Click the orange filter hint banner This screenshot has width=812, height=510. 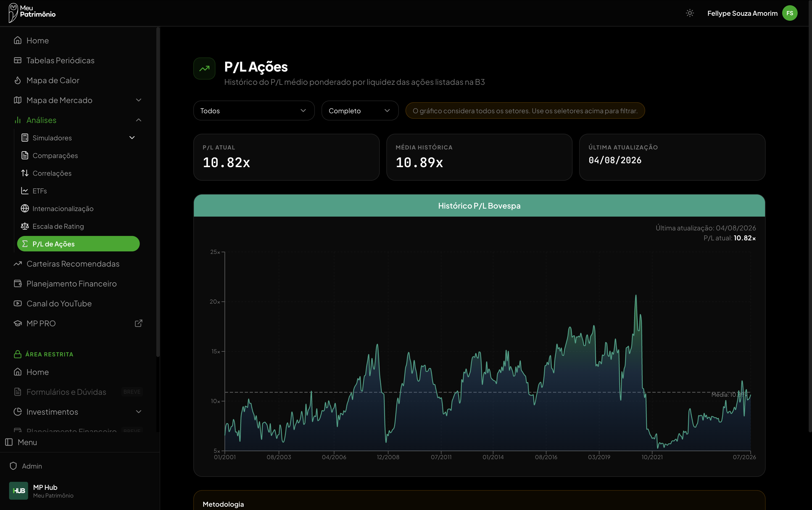(525, 111)
